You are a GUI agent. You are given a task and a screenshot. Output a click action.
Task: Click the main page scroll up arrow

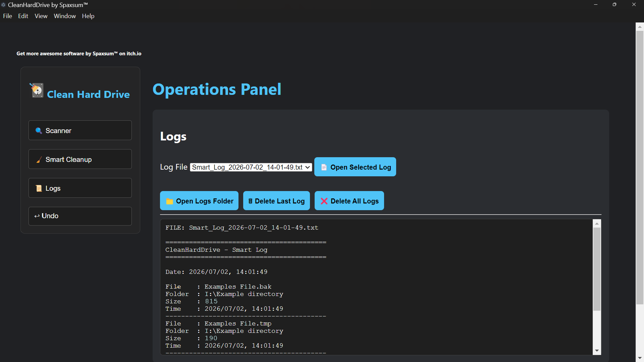(640, 26)
